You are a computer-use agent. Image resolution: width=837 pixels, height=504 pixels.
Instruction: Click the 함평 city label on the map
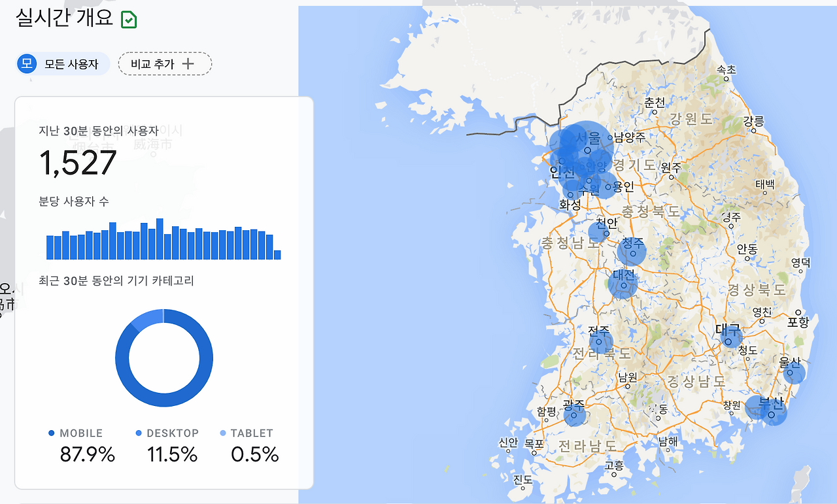click(x=546, y=411)
